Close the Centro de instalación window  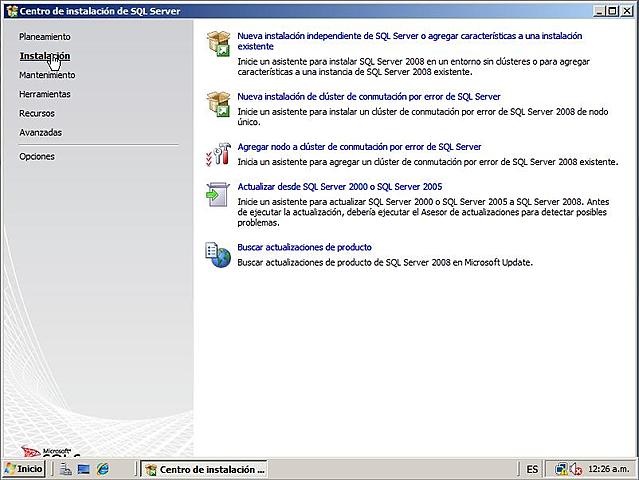click(x=627, y=11)
